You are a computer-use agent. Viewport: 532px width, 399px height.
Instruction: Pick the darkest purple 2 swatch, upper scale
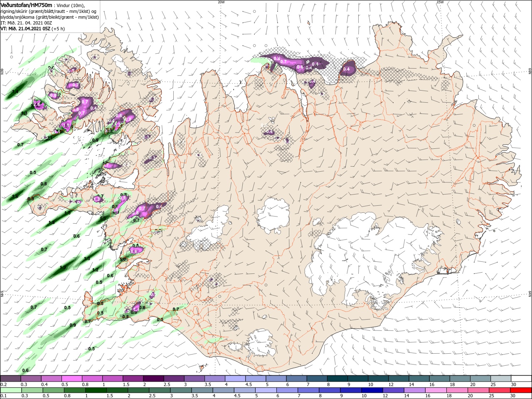[153, 379]
